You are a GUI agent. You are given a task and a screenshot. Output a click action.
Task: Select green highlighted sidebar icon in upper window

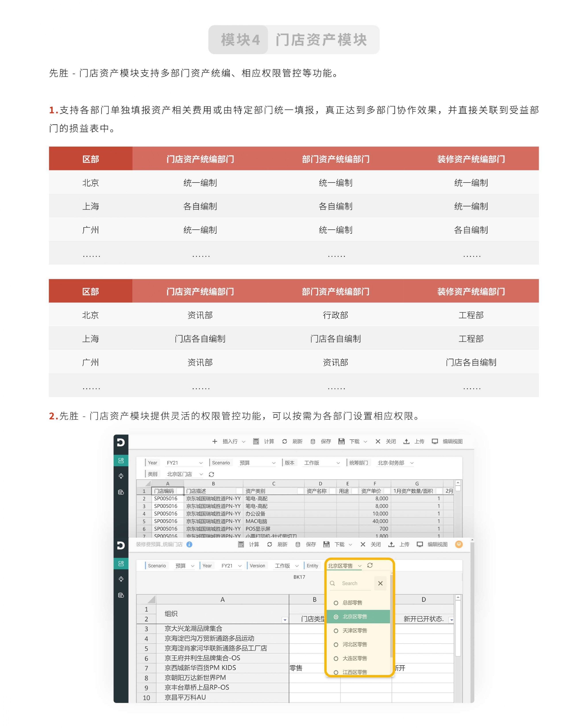121,460
